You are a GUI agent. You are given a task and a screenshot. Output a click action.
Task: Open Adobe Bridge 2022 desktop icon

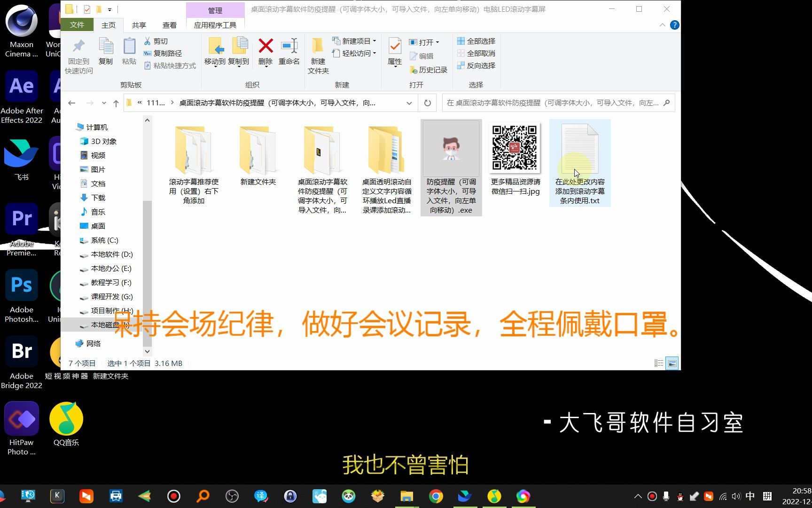(22, 363)
